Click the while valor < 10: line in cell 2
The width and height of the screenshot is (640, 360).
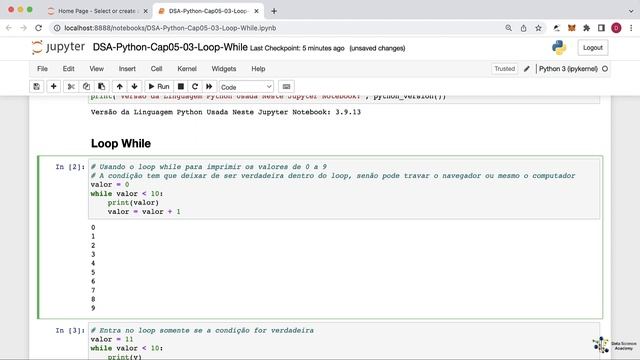click(127, 193)
